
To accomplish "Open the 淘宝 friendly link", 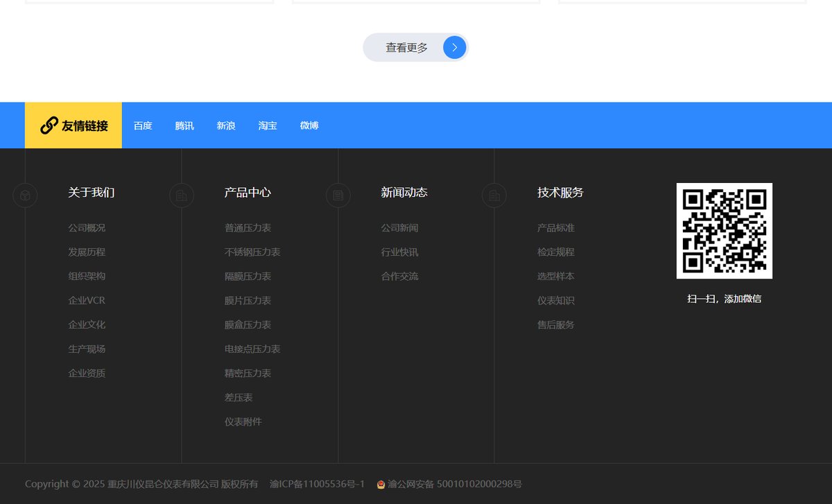I will [268, 125].
